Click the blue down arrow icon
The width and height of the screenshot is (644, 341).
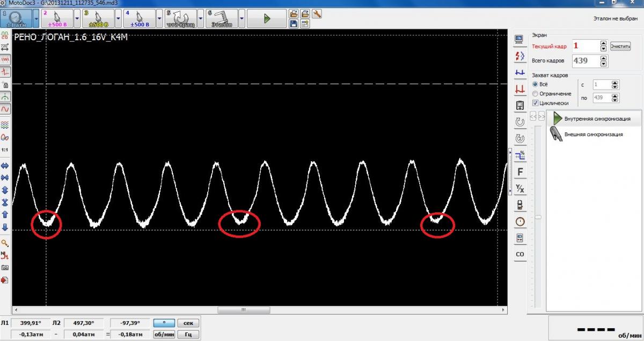coord(5,226)
